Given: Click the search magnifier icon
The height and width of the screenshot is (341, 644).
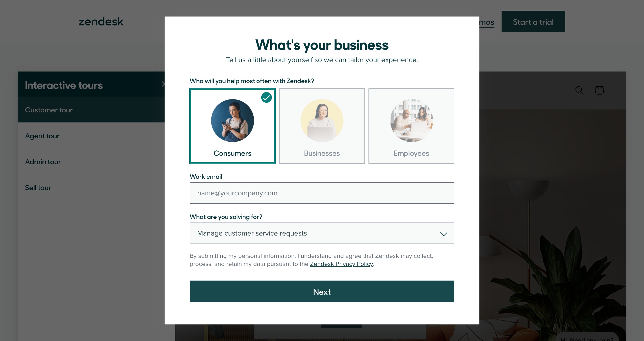Looking at the screenshot, I should (x=579, y=90).
